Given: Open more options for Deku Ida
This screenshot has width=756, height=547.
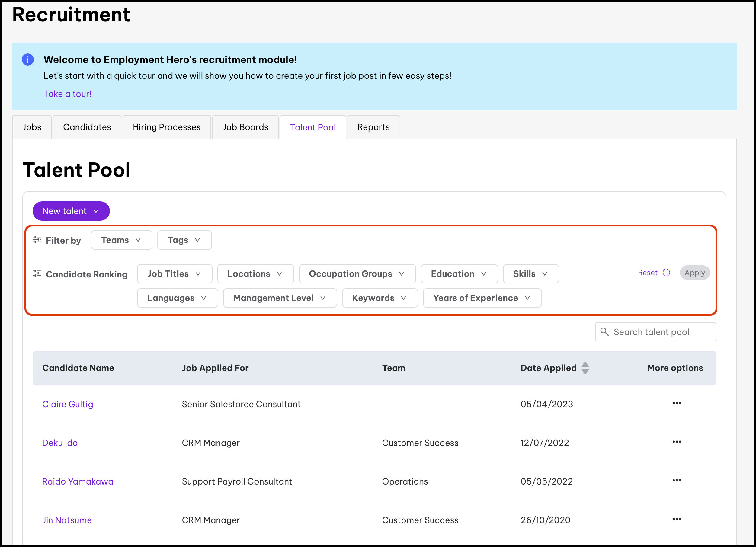Looking at the screenshot, I should (676, 442).
